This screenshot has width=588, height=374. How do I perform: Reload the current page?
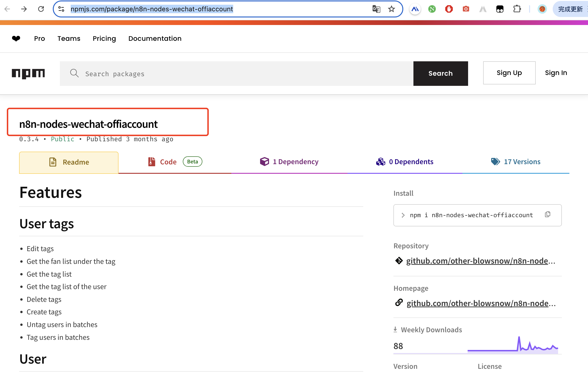click(x=41, y=9)
